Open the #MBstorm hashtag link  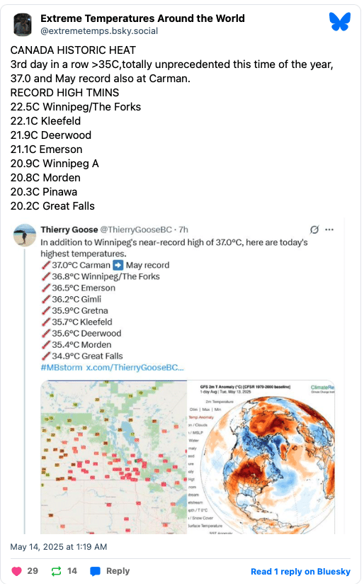coord(61,368)
